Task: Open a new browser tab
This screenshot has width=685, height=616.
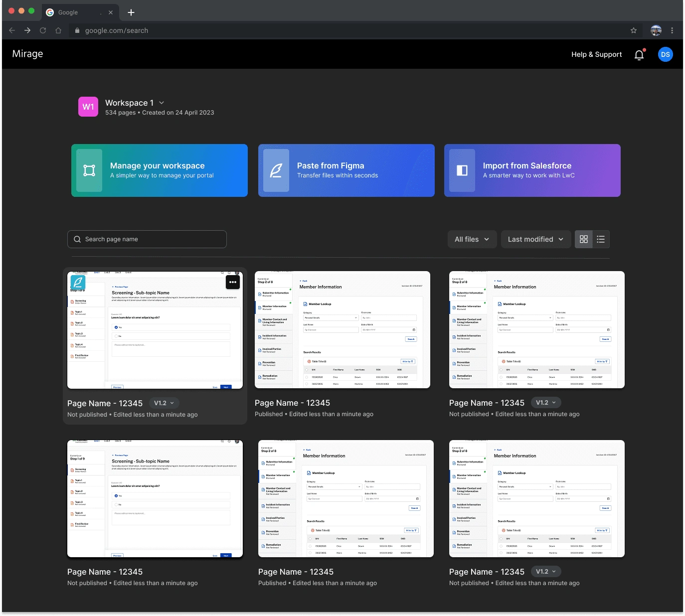Action: (131, 12)
